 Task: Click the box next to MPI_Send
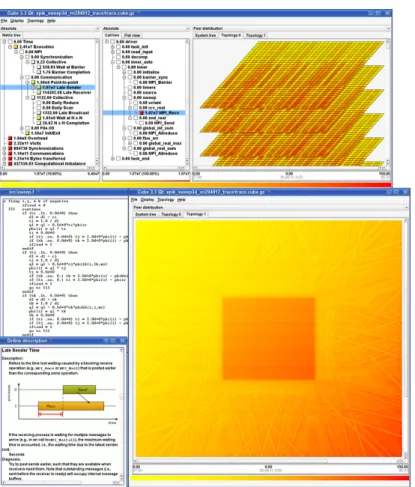click(x=141, y=123)
